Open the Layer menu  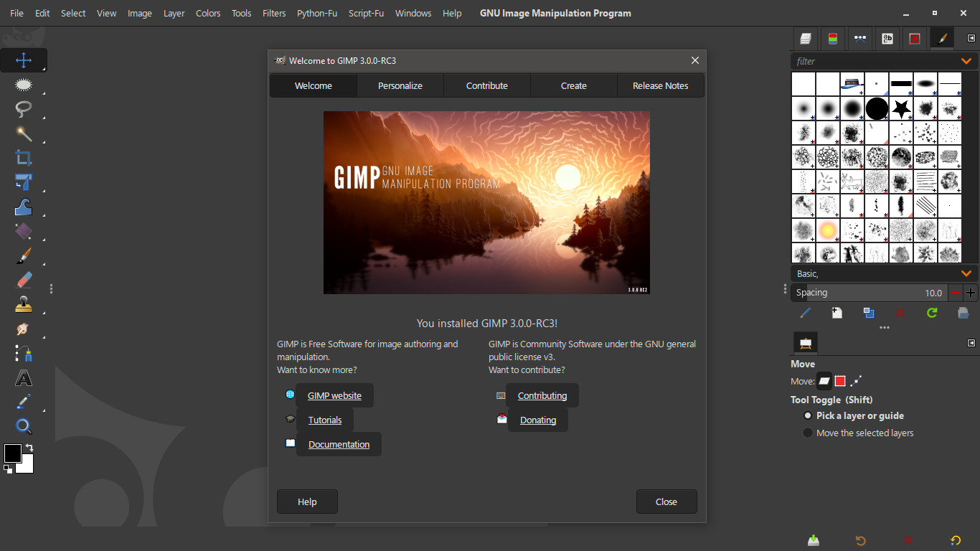[x=174, y=13]
